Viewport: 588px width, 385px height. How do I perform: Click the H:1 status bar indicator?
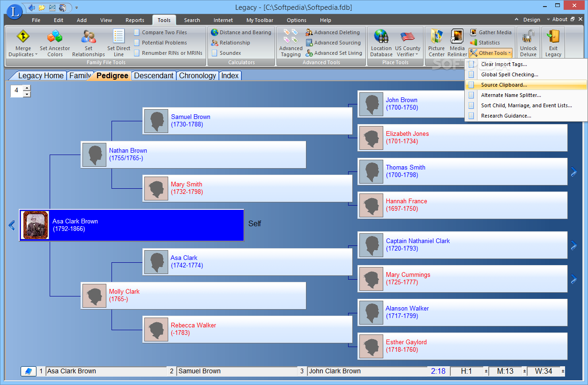[x=466, y=371]
